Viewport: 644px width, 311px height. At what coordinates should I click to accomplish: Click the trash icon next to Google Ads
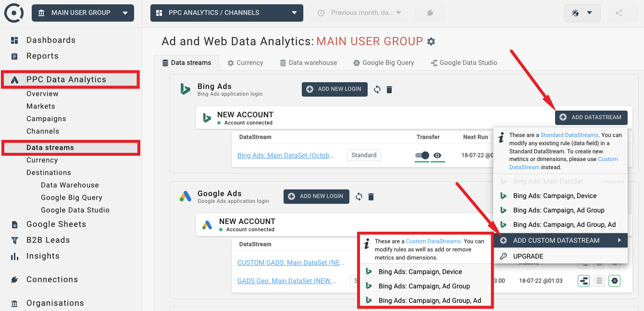[x=371, y=196]
